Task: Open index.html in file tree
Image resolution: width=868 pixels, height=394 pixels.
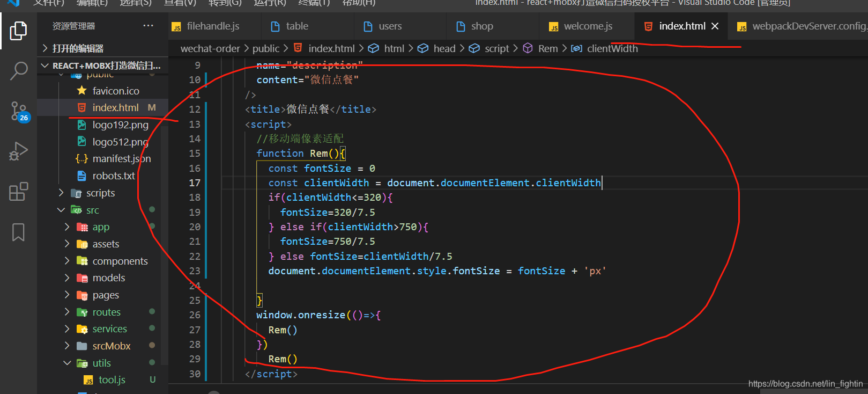Action: pos(115,107)
